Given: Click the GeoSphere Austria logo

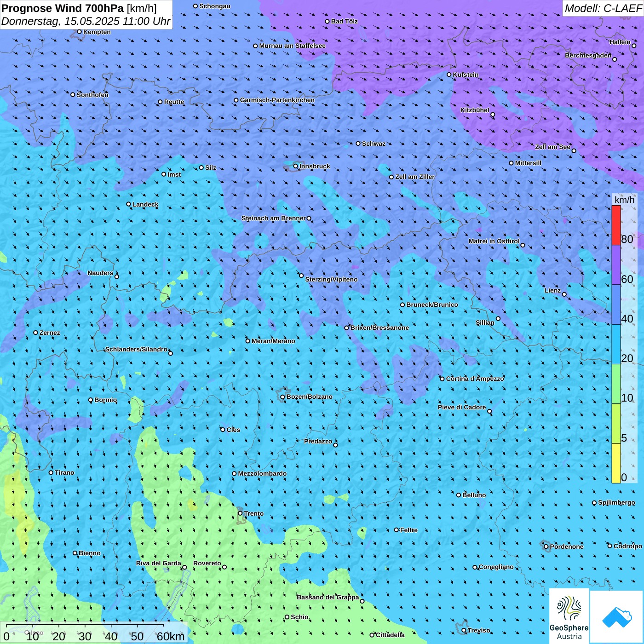Looking at the screenshot, I should click(569, 615).
